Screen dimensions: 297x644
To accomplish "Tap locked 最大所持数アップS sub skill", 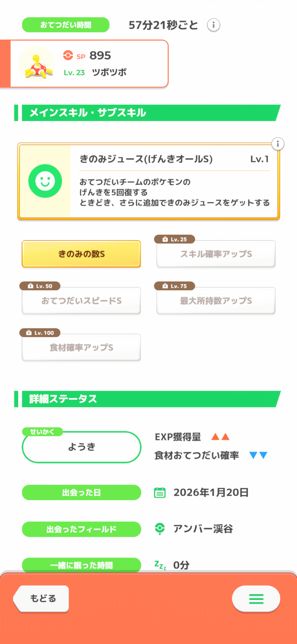I will [216, 301].
